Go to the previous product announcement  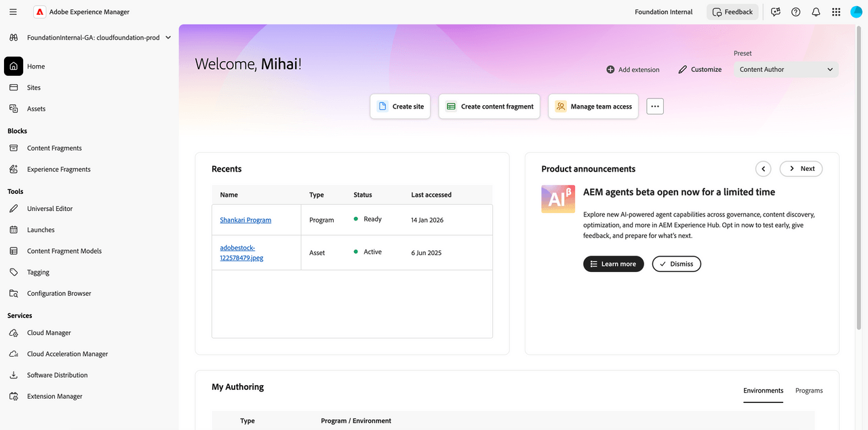point(764,169)
